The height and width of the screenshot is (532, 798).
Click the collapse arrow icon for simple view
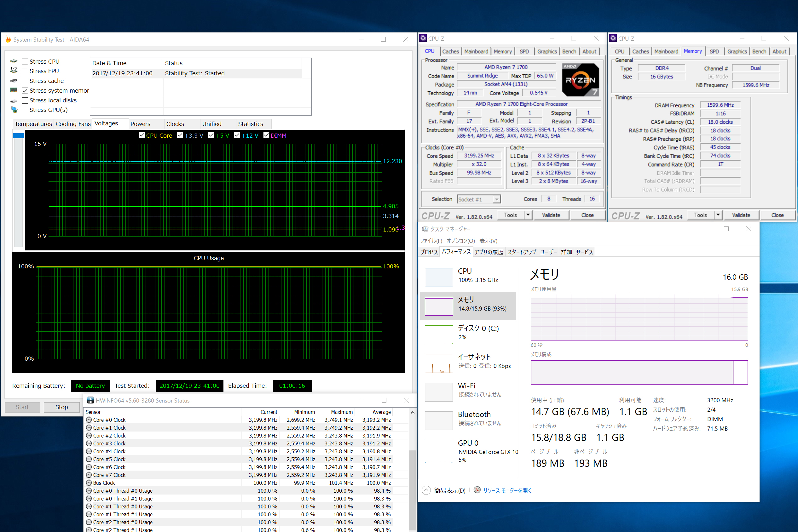(x=426, y=490)
